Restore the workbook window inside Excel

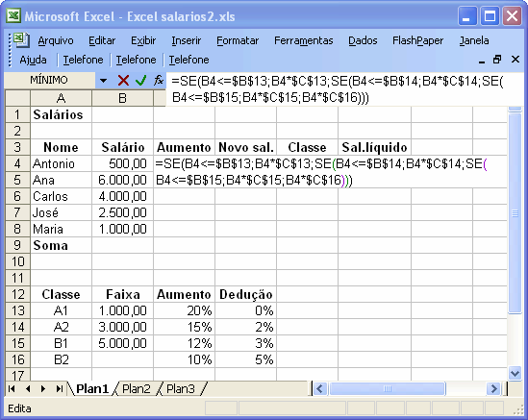pyautogui.click(x=497, y=60)
